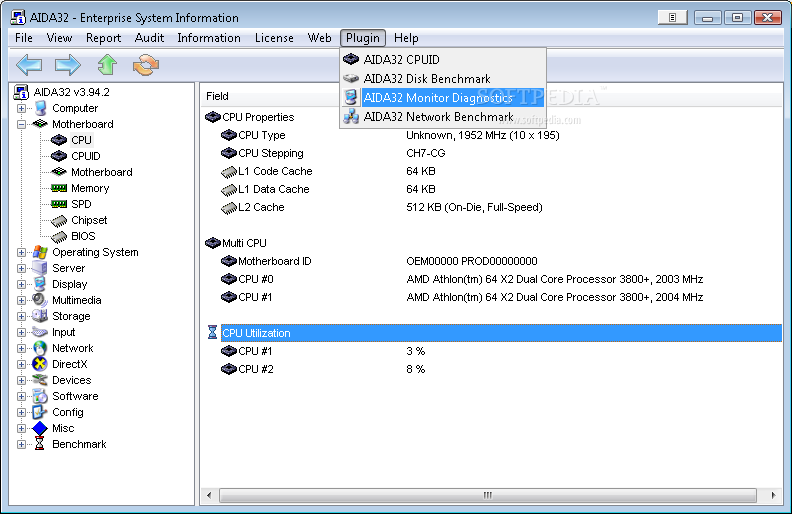The width and height of the screenshot is (792, 514).
Task: Expand the Multimedia tree node
Action: (22, 300)
